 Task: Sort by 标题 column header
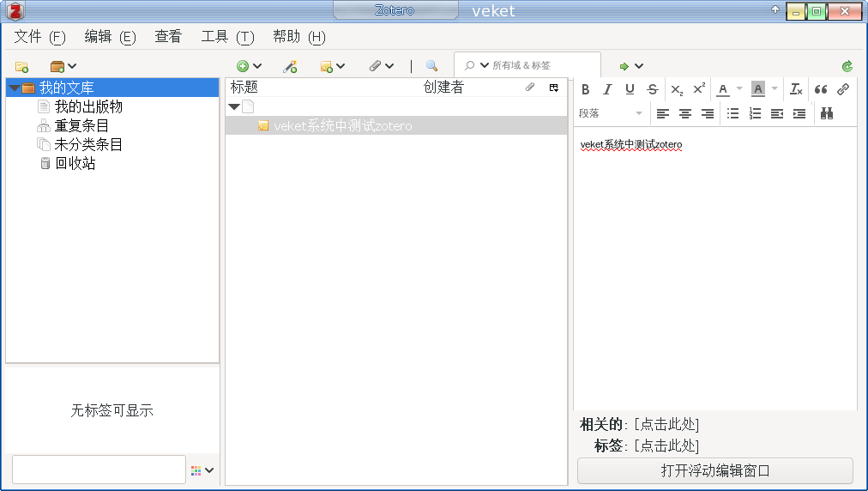coord(244,87)
